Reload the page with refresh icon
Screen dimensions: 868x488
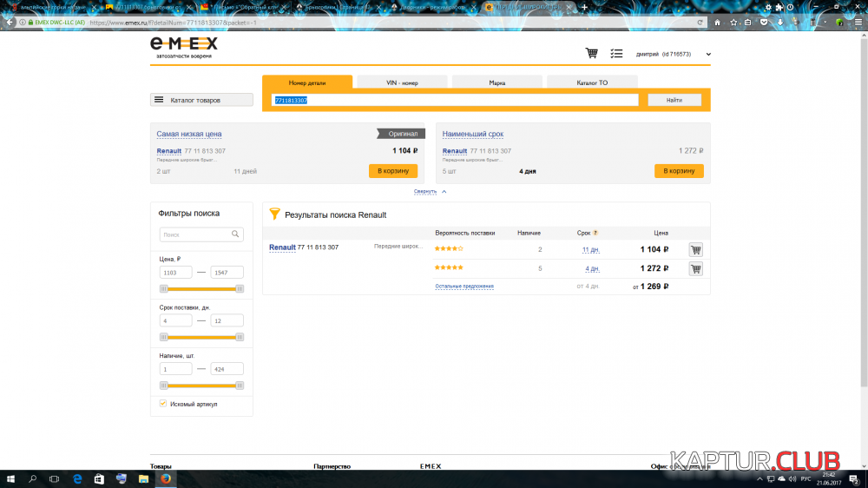point(700,23)
